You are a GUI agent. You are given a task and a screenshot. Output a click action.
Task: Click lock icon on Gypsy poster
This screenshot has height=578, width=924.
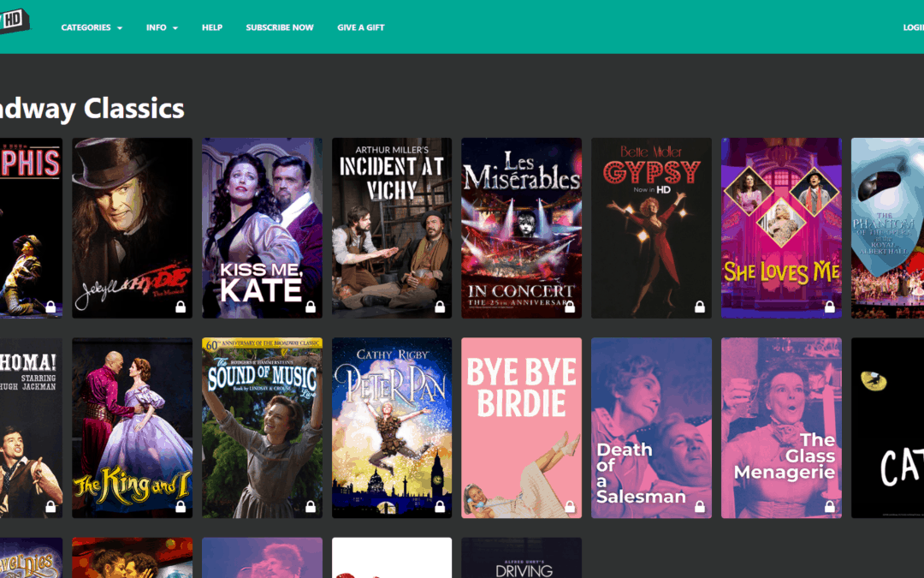[700, 307]
